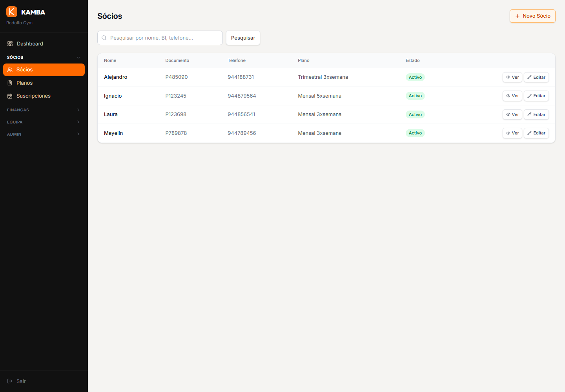Click the Documento column header
The image size is (565, 392).
(177, 60)
